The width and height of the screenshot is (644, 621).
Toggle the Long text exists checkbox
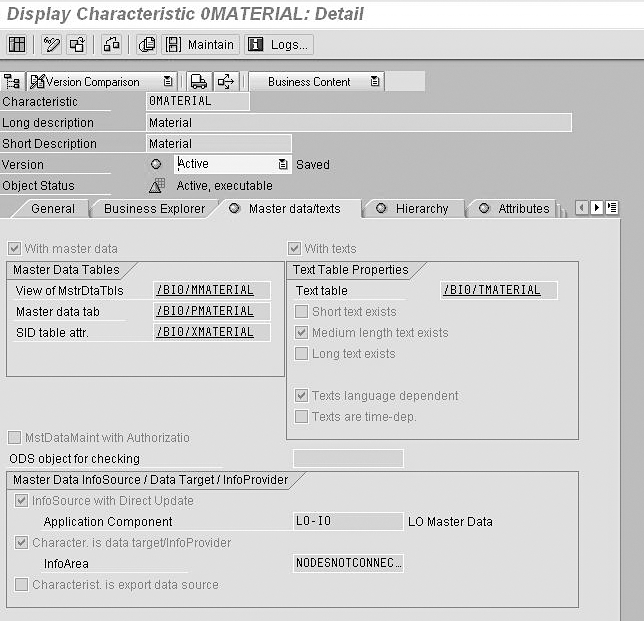click(x=302, y=354)
